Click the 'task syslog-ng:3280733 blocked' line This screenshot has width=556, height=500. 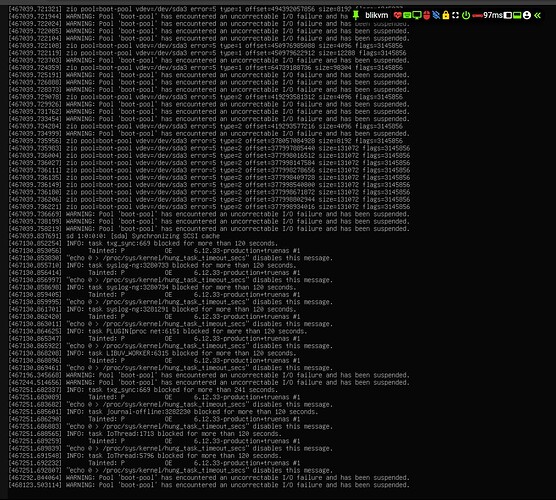point(152,265)
